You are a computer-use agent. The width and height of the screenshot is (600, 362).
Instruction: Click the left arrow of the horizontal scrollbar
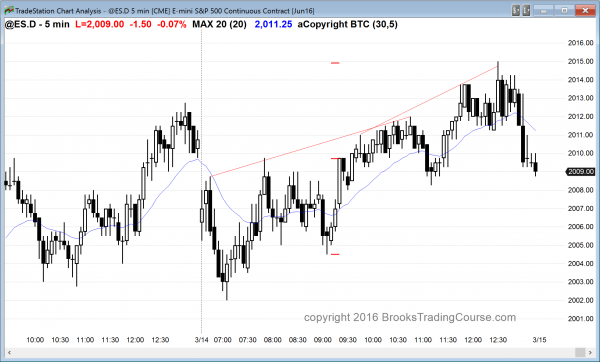coord(9,352)
